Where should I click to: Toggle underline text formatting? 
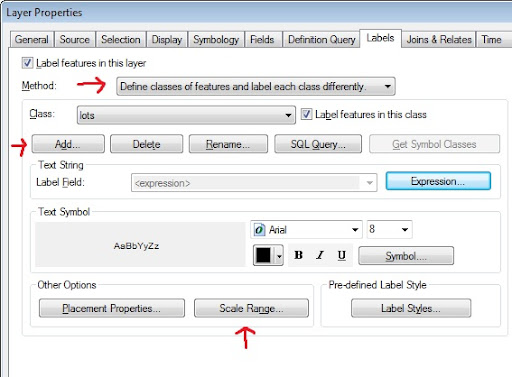coord(341,255)
